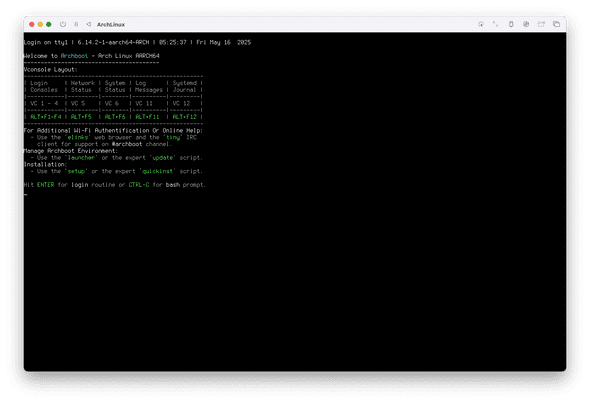Click the 'Installation:' heading
Viewport: 590px width, 403px height.
click(46, 164)
